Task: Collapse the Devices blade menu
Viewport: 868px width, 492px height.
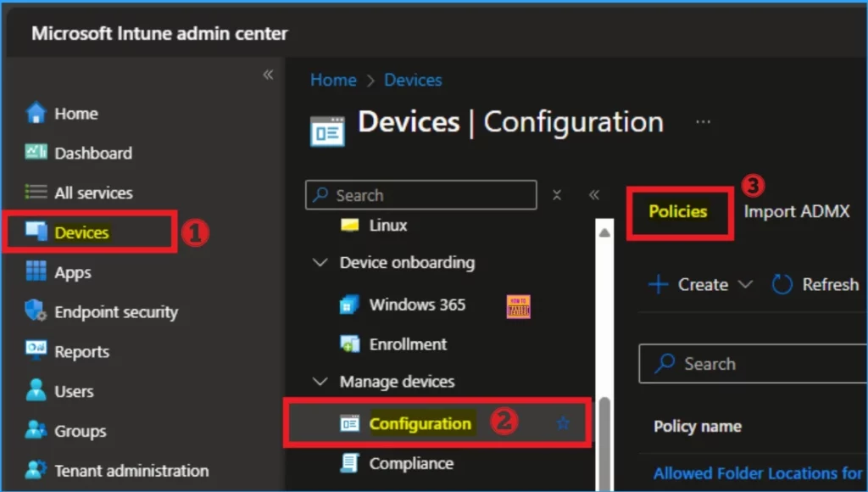Action: [x=594, y=195]
